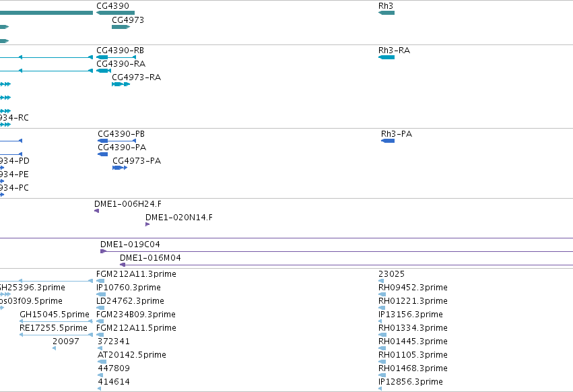The height and width of the screenshot is (392, 573).
Task: Select the DME1-016M04 clone arrow
Action: pyautogui.click(x=123, y=265)
